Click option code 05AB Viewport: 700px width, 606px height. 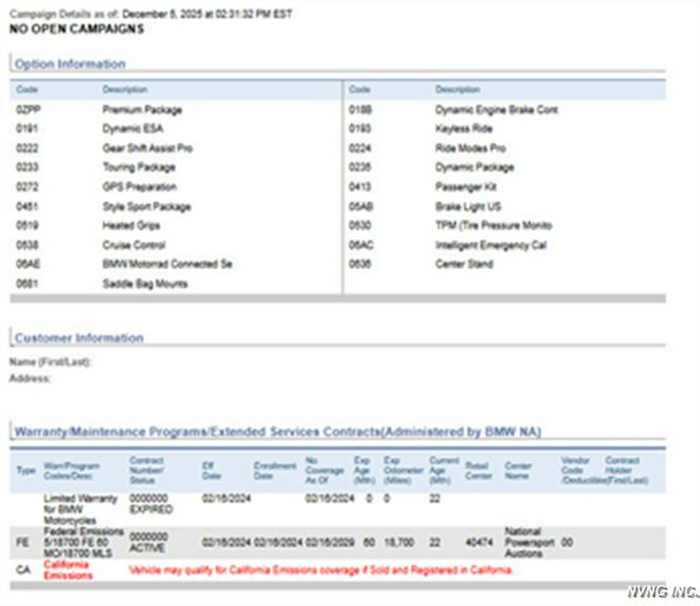click(361, 207)
